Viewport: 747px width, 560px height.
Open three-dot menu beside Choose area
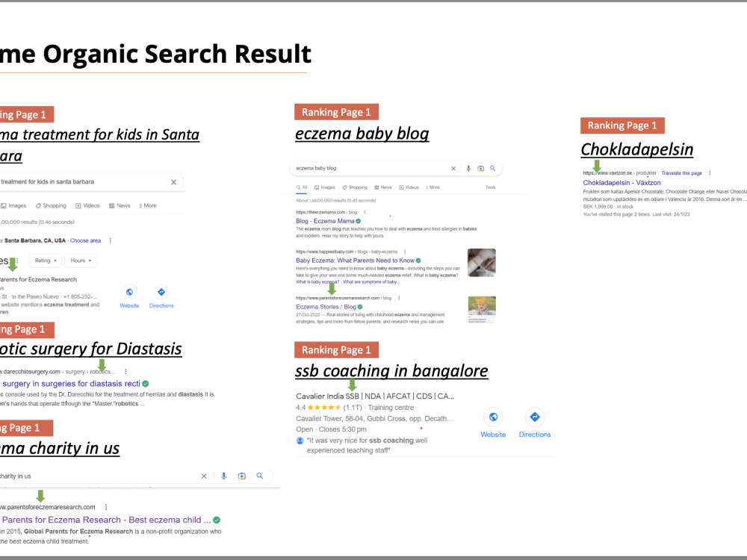pyautogui.click(x=111, y=240)
